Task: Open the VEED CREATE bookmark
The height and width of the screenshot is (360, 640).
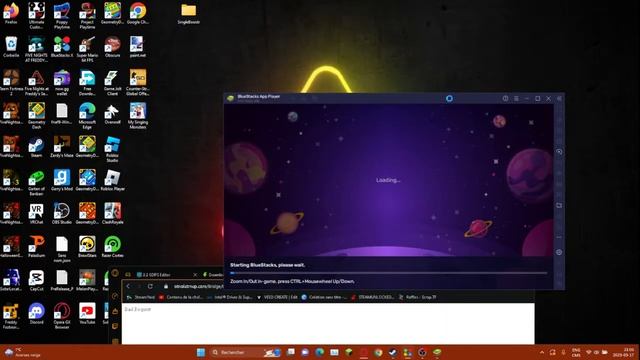Action: tap(278, 297)
